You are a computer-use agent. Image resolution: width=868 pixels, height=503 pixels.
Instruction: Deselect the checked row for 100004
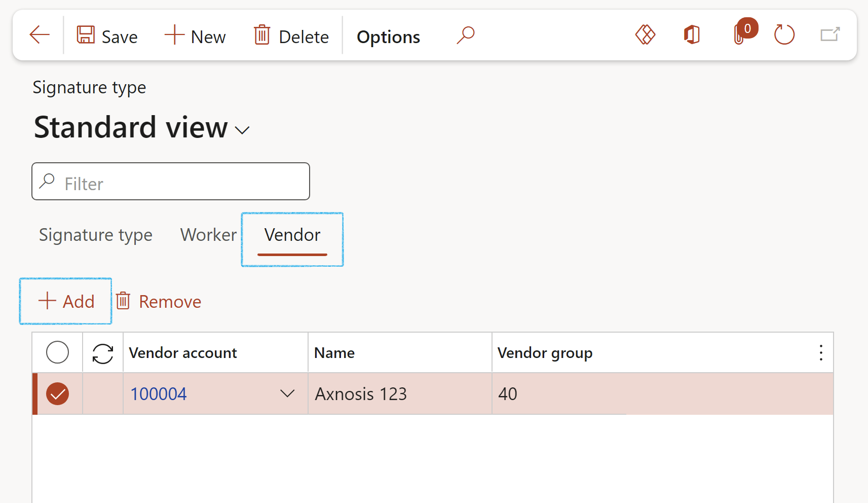click(x=57, y=394)
